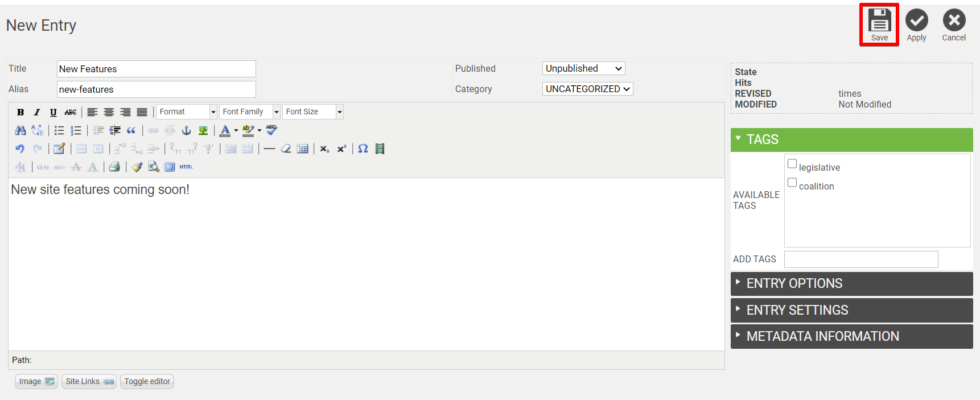The image size is (980, 400).
Task: Undo the last edit
Action: (x=20, y=149)
